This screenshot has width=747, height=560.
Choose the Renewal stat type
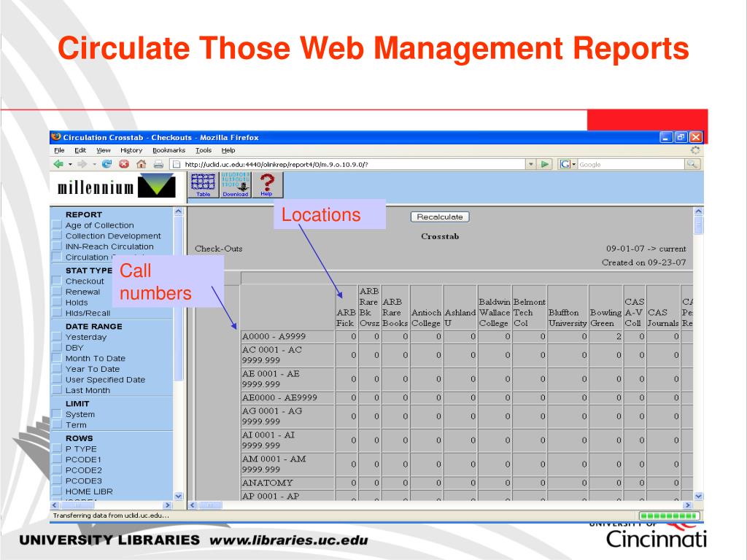point(83,292)
